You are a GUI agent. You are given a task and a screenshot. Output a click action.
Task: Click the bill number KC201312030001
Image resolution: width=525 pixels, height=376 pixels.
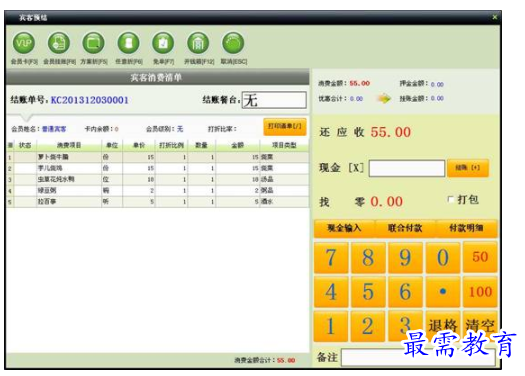click(90, 100)
